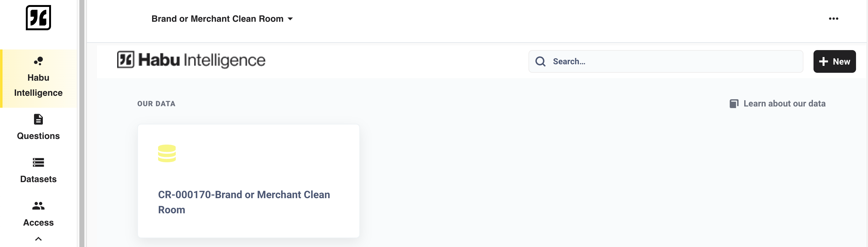Click the book icon beside Learn about our data
The height and width of the screenshot is (247, 868).
tap(734, 103)
